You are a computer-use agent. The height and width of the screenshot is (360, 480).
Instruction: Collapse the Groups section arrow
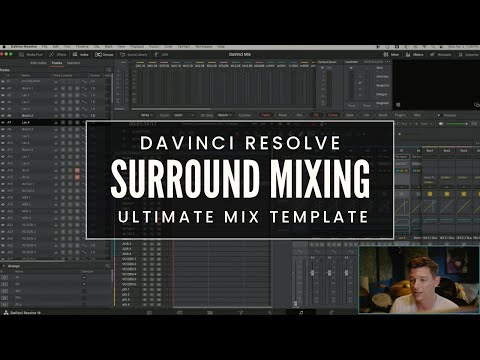4,266
